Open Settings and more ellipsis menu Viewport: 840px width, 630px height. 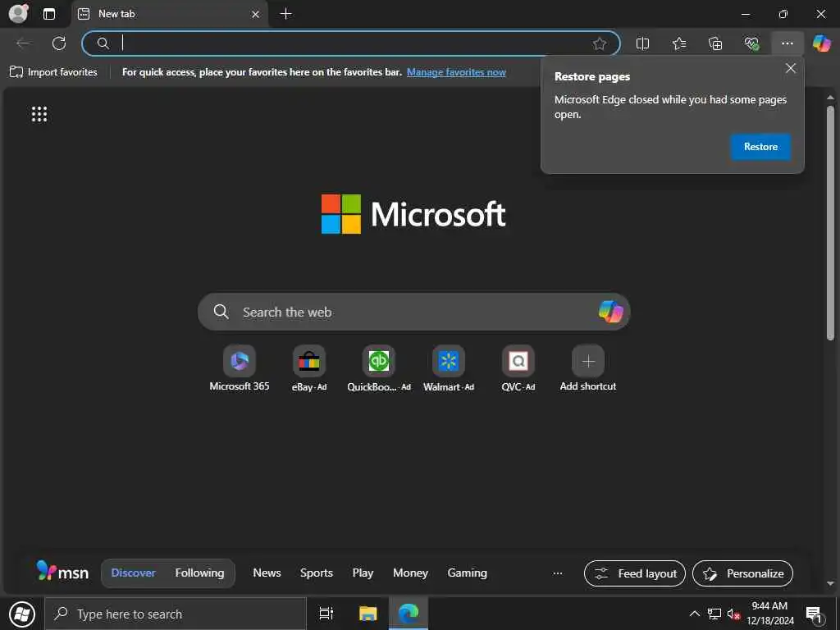[787, 43]
